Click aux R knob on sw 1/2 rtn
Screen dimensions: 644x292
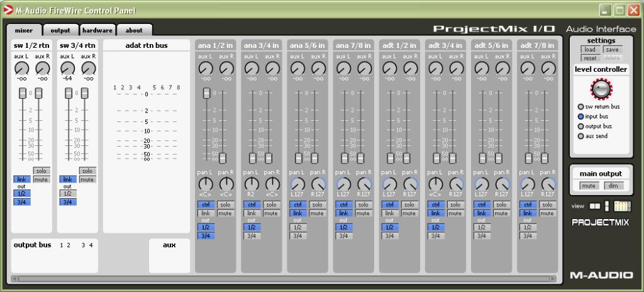(x=42, y=68)
